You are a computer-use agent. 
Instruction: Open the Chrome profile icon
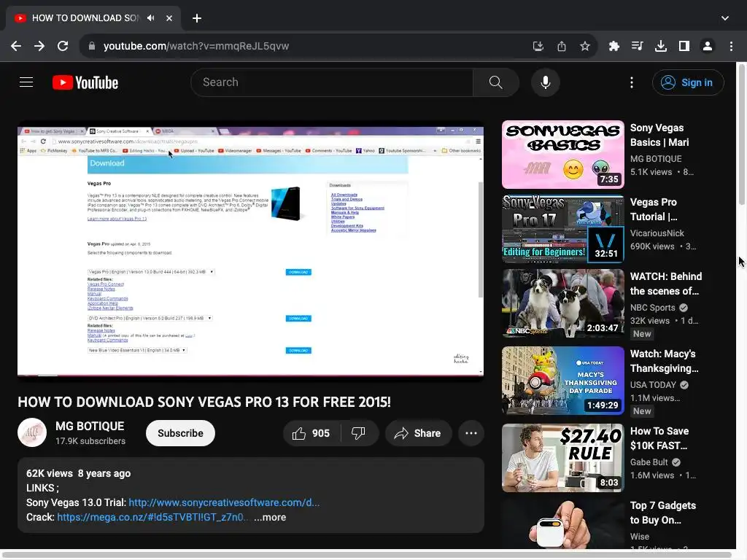click(x=708, y=46)
